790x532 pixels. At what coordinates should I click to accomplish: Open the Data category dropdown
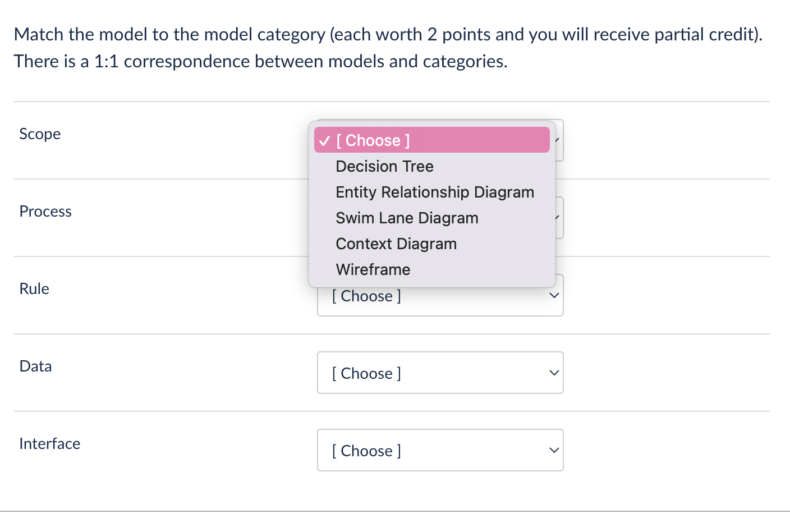point(440,373)
